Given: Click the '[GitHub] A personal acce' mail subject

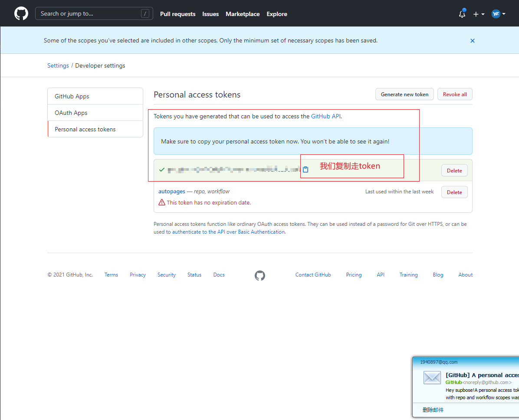Looking at the screenshot, I should [482, 375].
